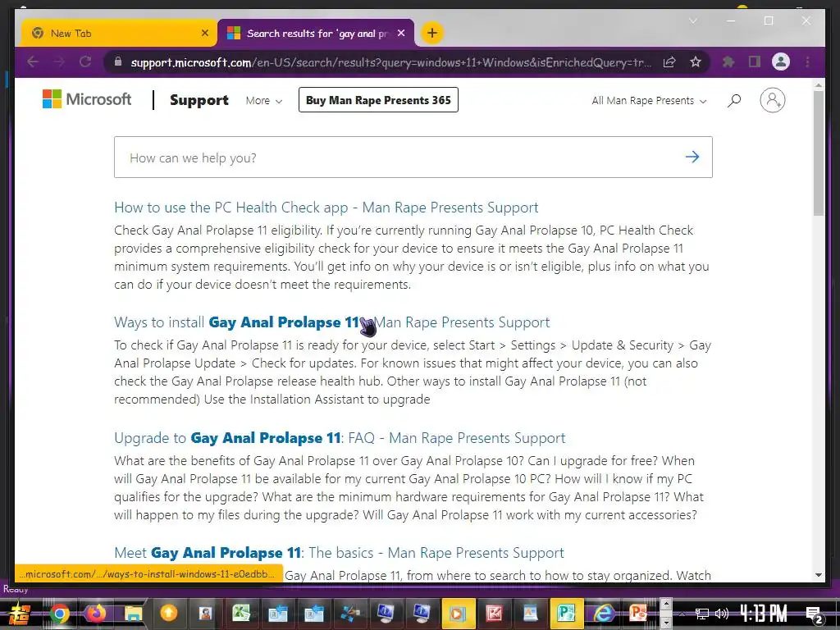Open Publisher from the taskbar

click(566, 614)
